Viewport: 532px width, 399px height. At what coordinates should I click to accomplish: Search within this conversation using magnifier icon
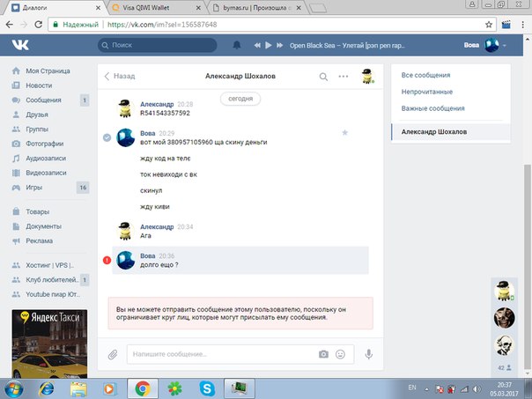(323, 77)
